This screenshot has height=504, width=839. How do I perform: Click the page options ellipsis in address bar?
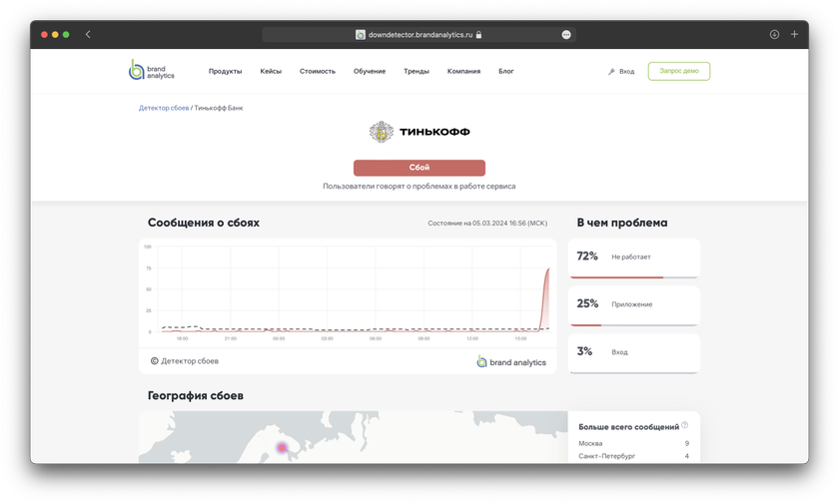click(x=566, y=35)
